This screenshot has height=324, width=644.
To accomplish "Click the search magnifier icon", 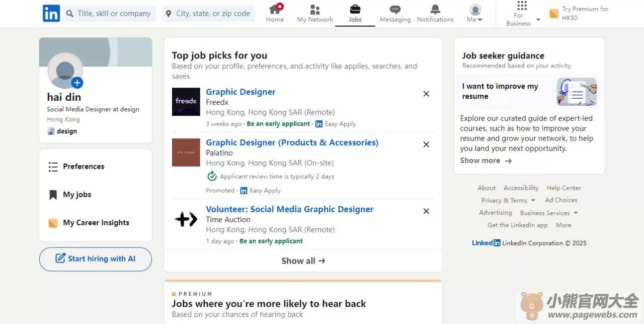I will tap(69, 14).
